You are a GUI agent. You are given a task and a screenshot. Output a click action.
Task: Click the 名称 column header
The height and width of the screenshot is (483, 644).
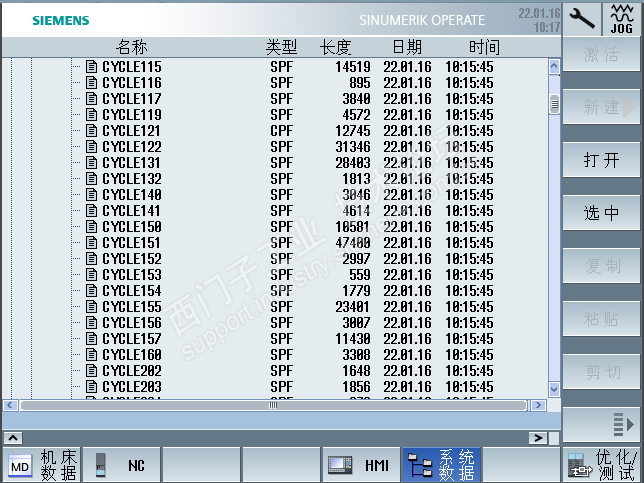tap(131, 47)
